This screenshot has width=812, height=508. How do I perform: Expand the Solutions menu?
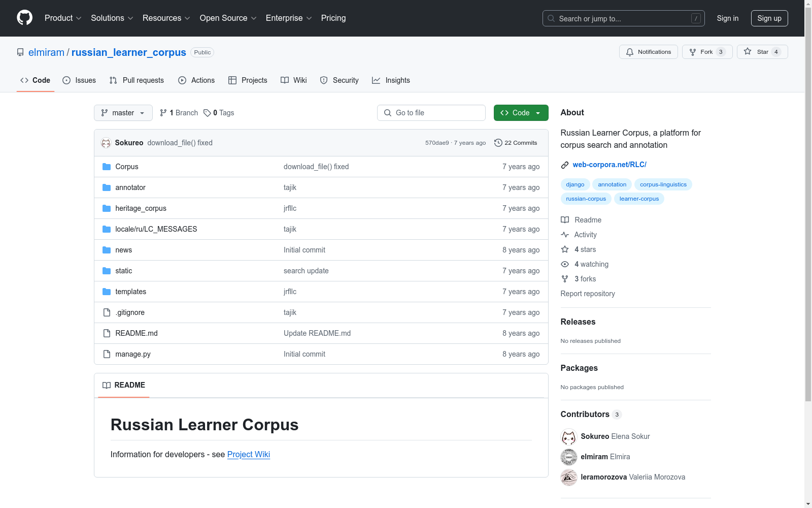(112, 18)
